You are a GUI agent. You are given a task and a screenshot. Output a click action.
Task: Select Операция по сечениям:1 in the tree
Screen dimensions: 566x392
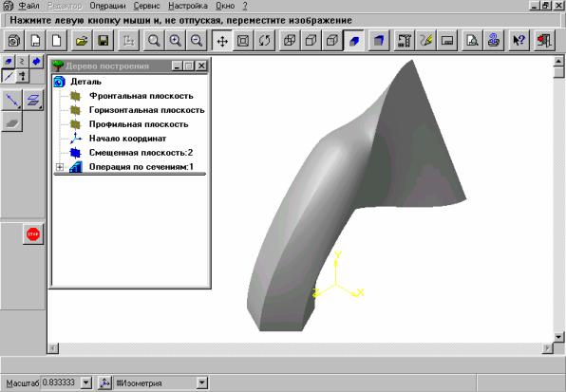pos(141,167)
